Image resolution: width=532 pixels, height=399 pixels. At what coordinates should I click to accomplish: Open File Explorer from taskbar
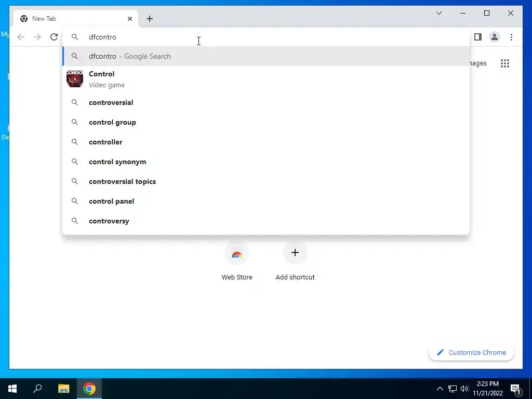tap(63, 389)
